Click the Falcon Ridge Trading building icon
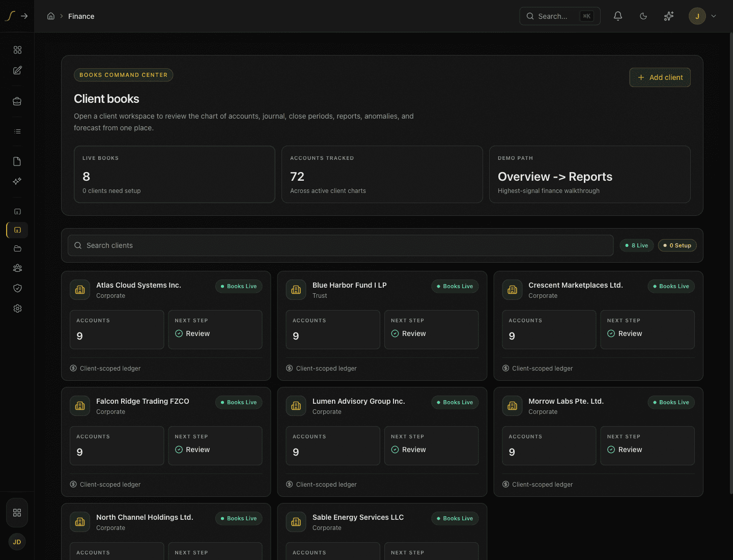Viewport: 733px width, 560px height. click(80, 406)
